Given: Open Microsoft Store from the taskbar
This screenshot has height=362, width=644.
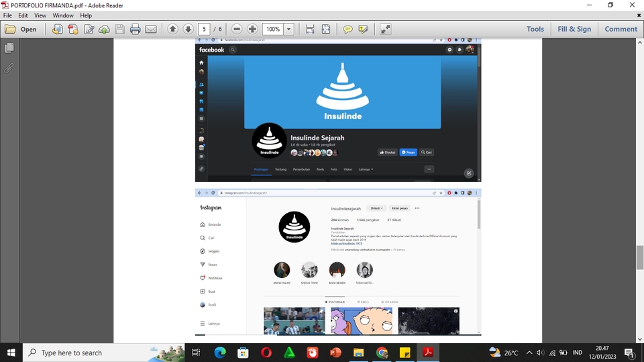Looking at the screenshot, I should tap(243, 353).
